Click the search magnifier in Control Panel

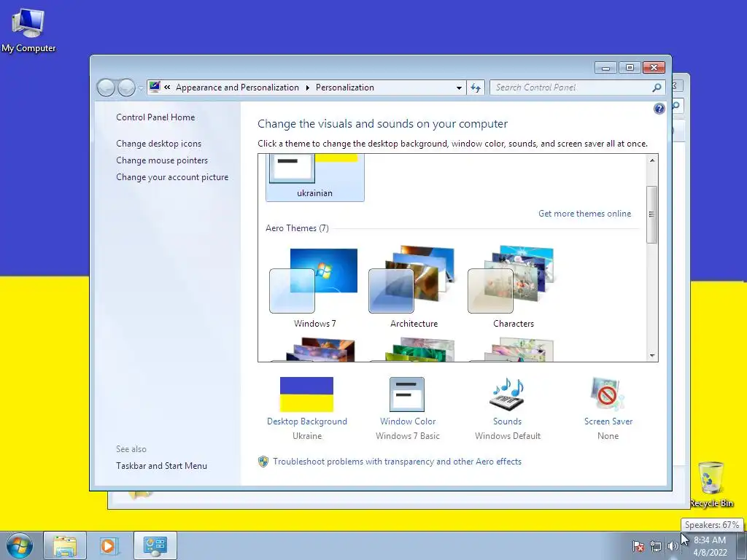tap(657, 87)
